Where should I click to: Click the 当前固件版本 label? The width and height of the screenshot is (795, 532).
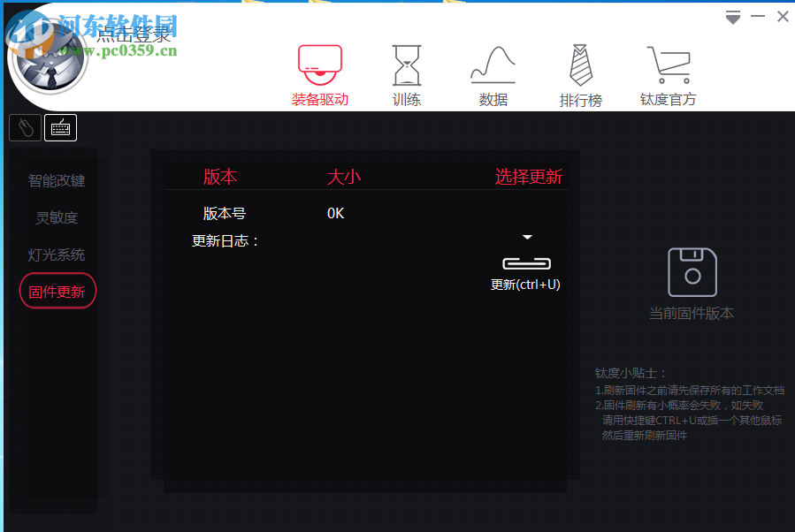click(x=692, y=314)
